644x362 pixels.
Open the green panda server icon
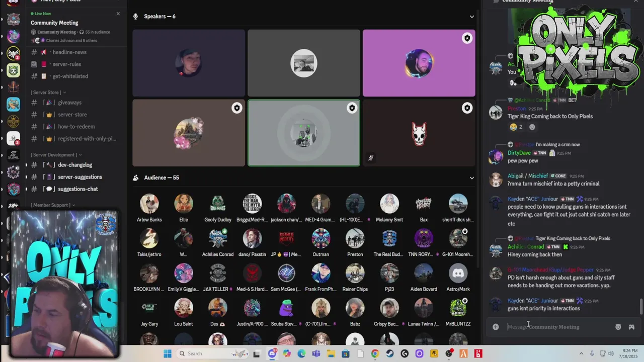click(x=14, y=70)
